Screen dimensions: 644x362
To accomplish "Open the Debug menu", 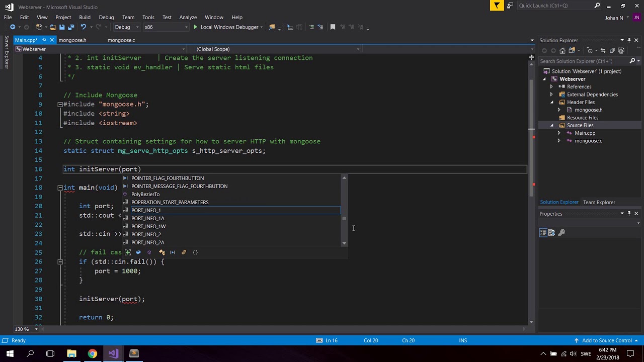I will (106, 17).
